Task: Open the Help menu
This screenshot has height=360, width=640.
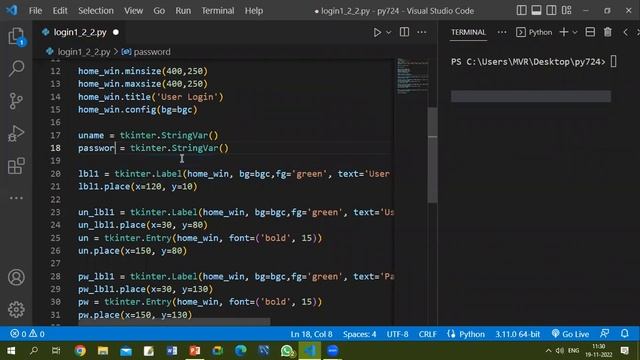Action: (x=254, y=11)
